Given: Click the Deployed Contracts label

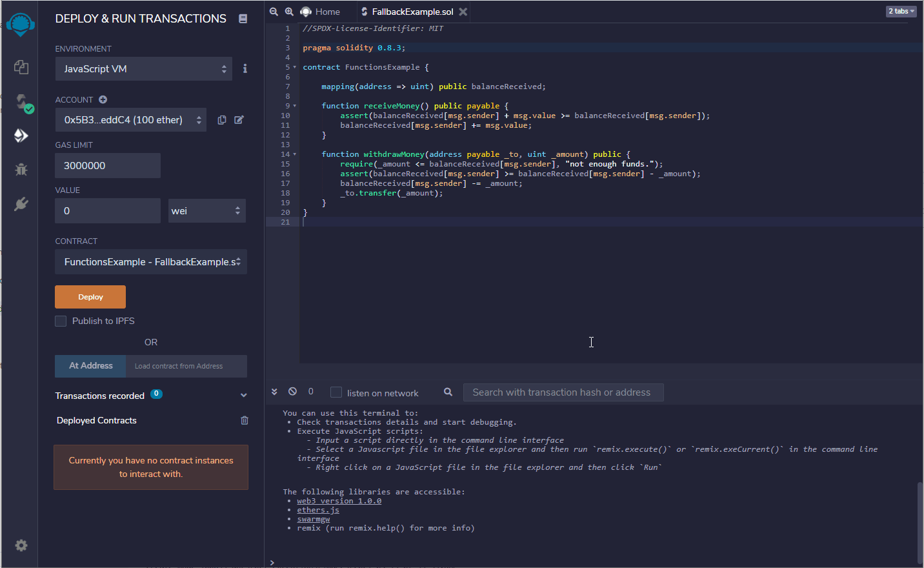Looking at the screenshot, I should 97,420.
